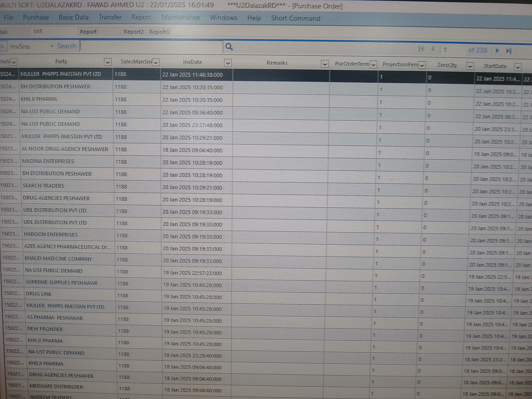Screen dimensions: 532x399
Task: Click inside the search text field
Action: [x=152, y=46]
